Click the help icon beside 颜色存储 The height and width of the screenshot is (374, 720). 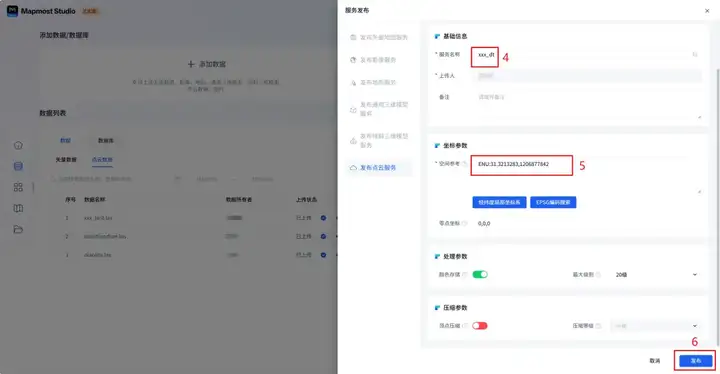click(x=465, y=275)
